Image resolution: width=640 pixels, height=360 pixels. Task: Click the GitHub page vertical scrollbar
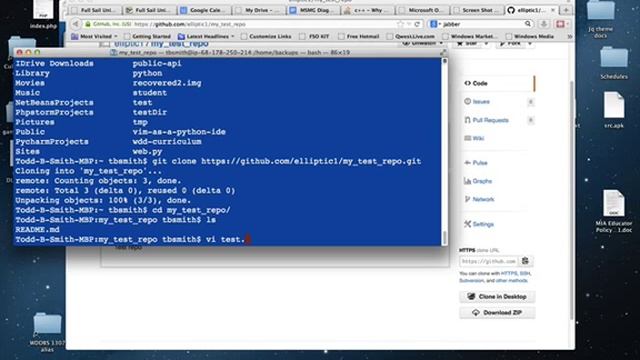coord(571,200)
